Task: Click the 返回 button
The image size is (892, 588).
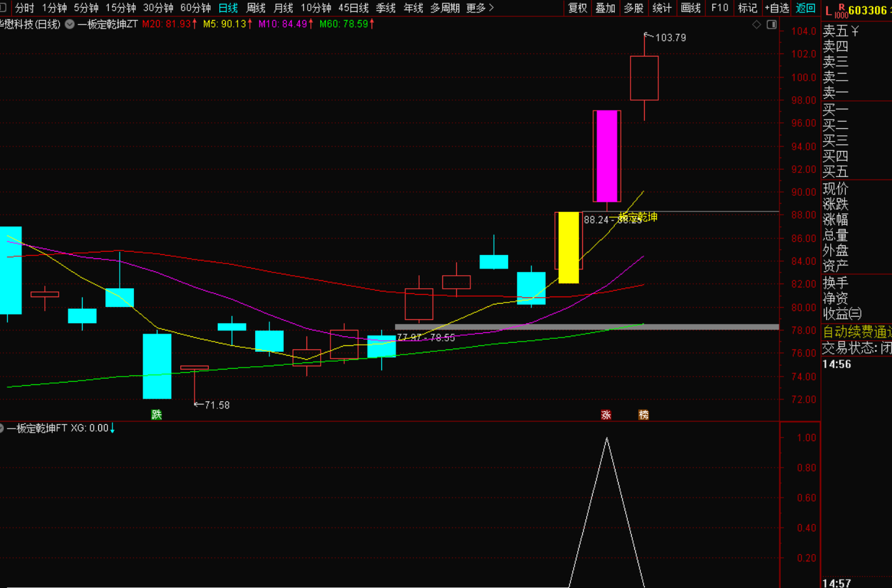Action: coord(805,8)
